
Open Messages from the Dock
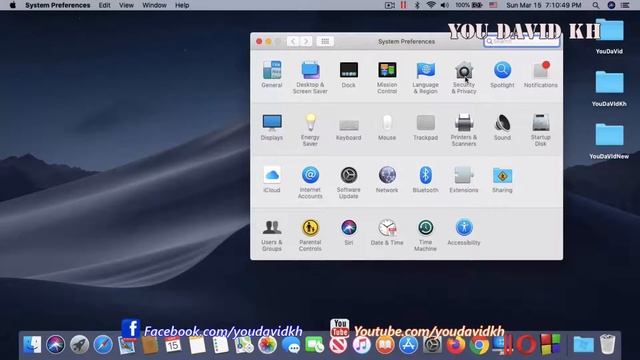click(x=291, y=345)
